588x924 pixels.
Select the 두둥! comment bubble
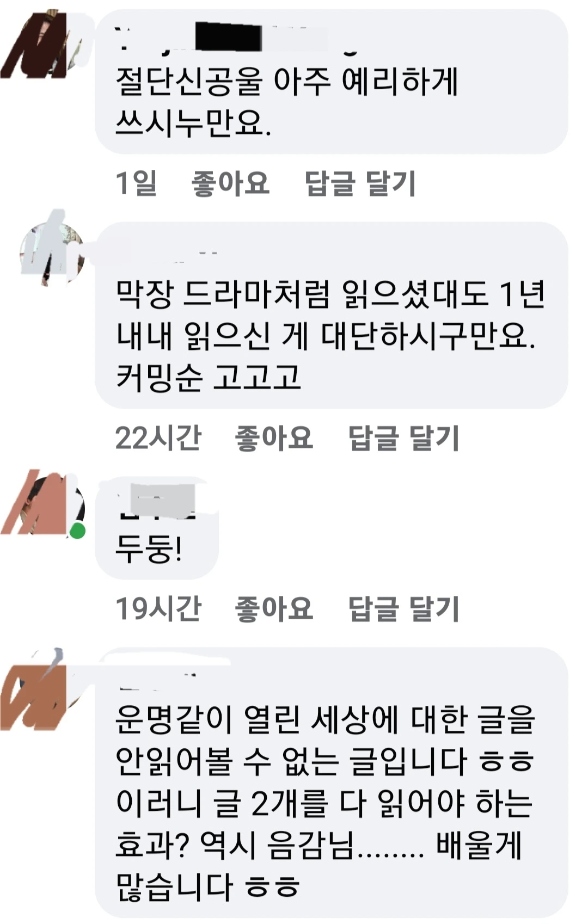coord(157,528)
